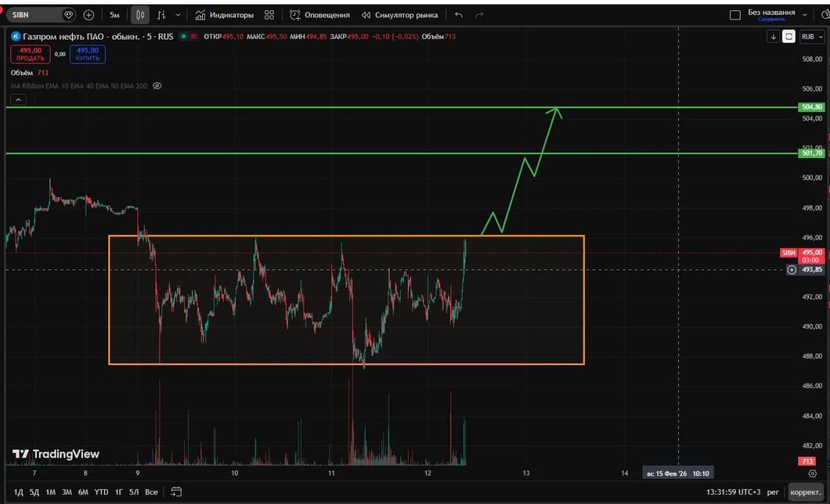Open chart settings gear on price axis
The width and height of the screenshot is (830, 504).
[812, 474]
